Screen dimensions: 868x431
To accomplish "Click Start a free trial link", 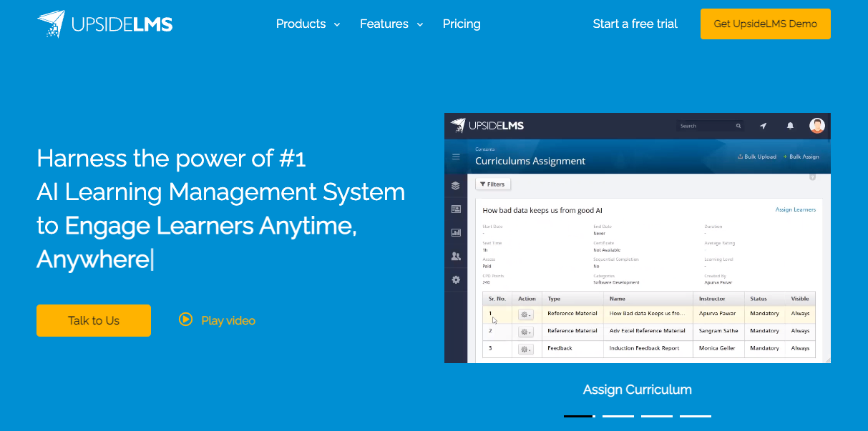I will [x=635, y=24].
